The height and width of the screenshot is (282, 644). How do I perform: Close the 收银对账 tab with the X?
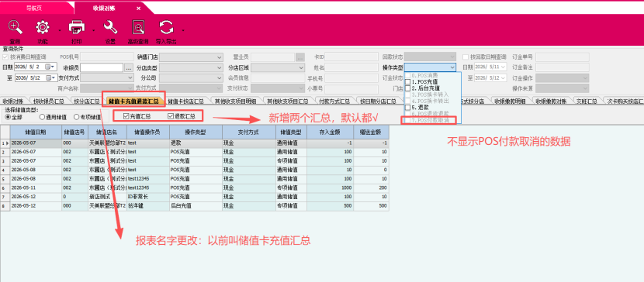point(138,9)
